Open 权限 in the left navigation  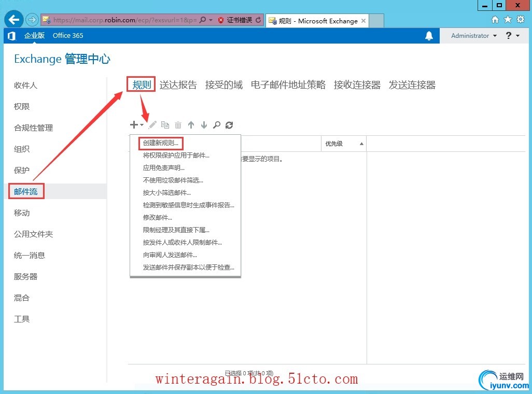[x=21, y=107]
